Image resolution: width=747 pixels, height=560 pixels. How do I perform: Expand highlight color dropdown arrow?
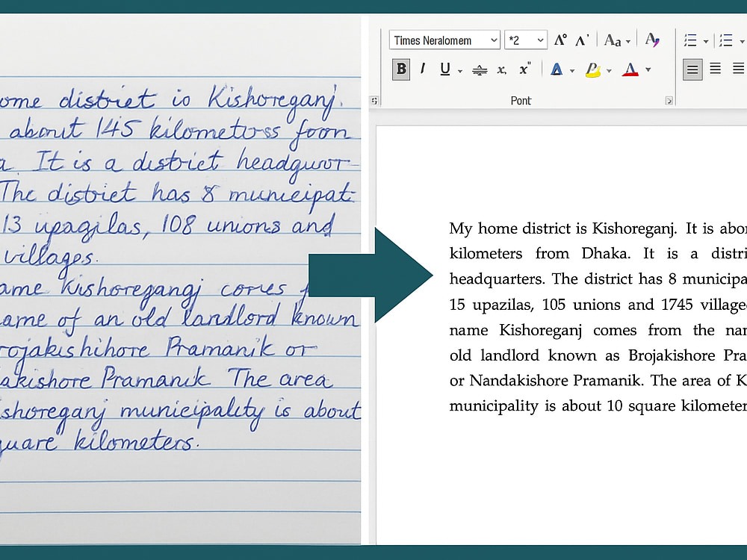point(609,71)
